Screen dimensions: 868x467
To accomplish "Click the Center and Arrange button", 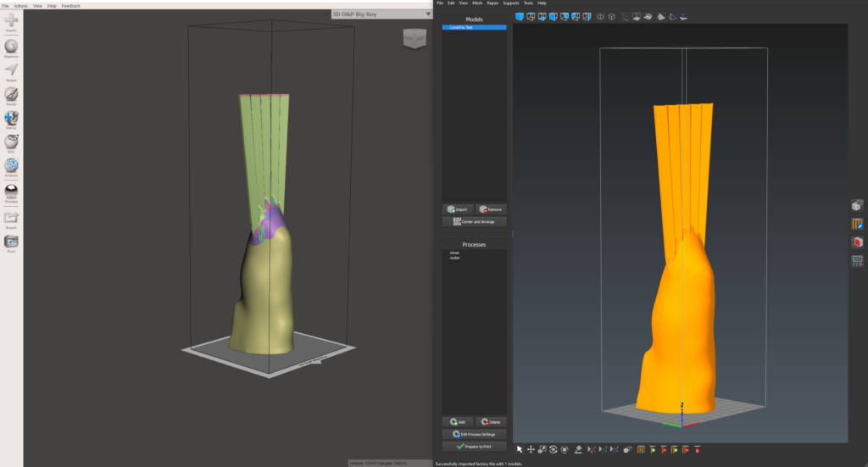I will [474, 221].
